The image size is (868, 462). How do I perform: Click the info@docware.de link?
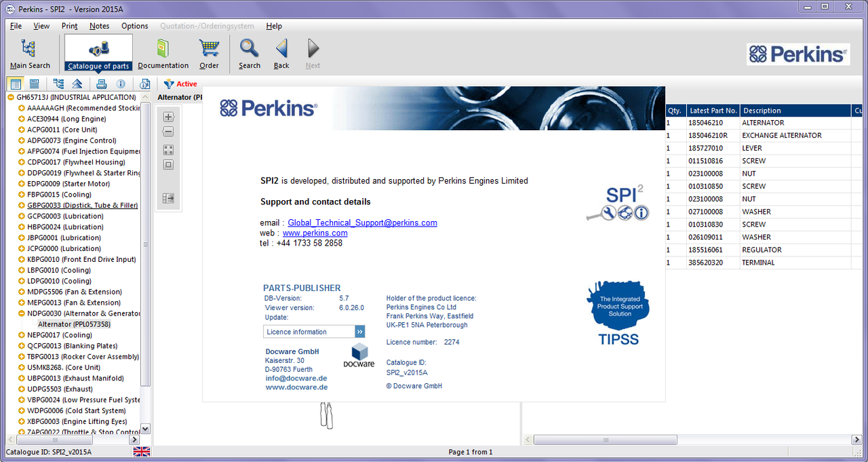tap(296, 378)
